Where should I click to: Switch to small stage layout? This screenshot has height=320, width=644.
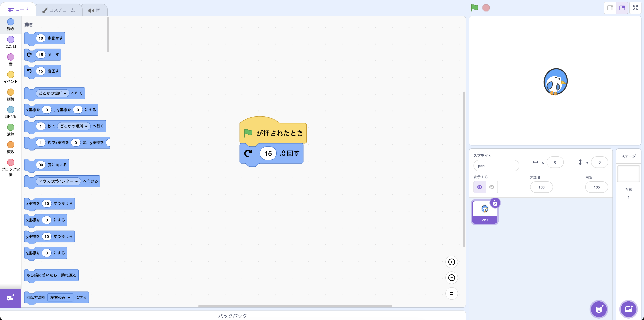pos(610,8)
